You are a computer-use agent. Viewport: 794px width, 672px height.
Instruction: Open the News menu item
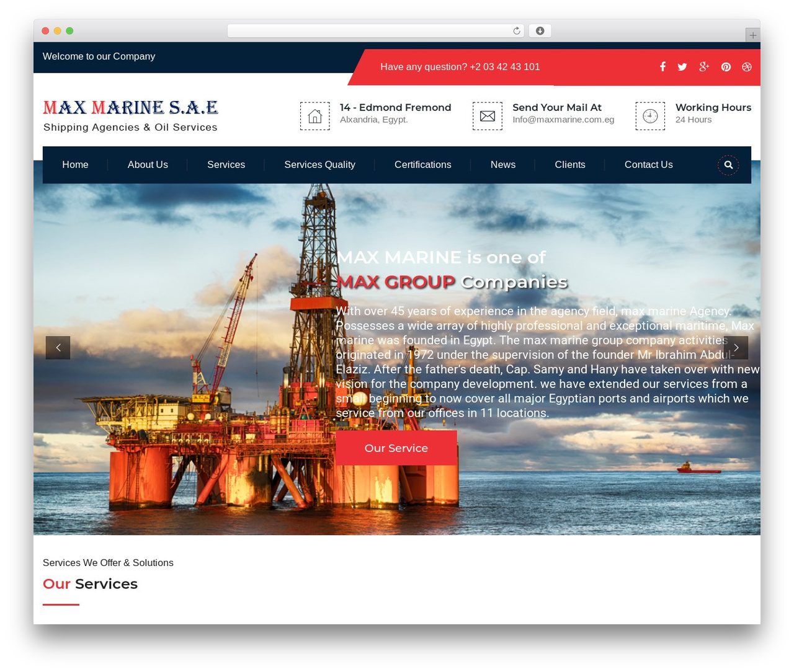(x=503, y=165)
